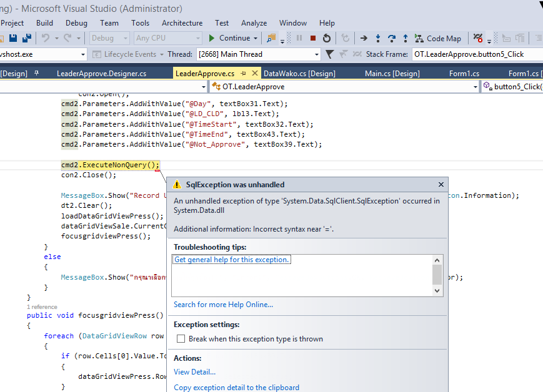Expand the Lifecycle Events dropdown
This screenshot has height=392, width=543.
[x=162, y=54]
